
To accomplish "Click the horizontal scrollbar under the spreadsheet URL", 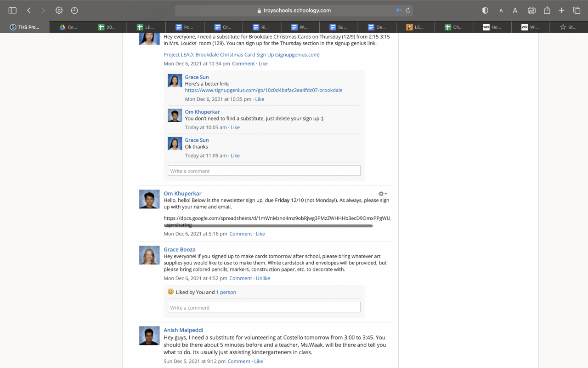I will pos(269,226).
